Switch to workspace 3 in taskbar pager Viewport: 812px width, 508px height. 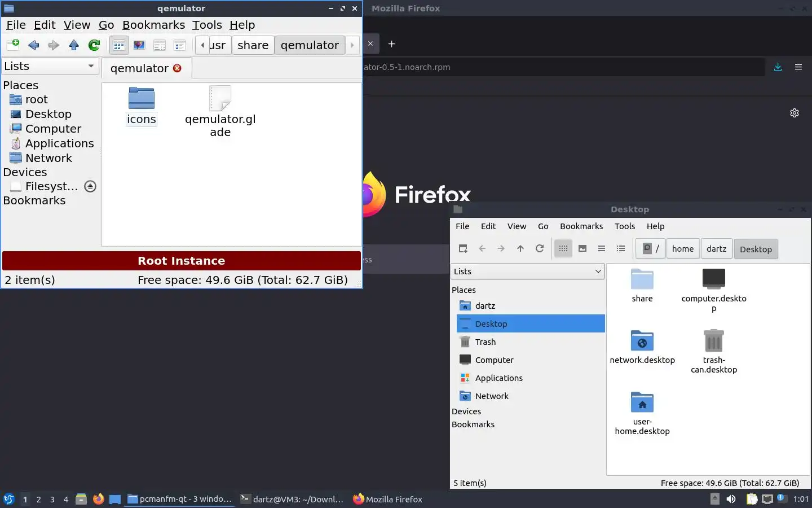click(52, 500)
